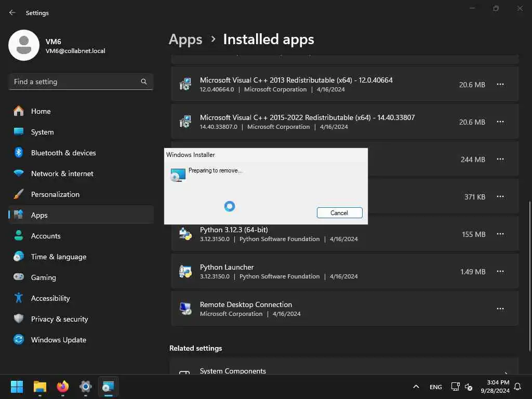The width and height of the screenshot is (532, 399).
Task: Focus the Find a setting field
Action: click(x=81, y=82)
